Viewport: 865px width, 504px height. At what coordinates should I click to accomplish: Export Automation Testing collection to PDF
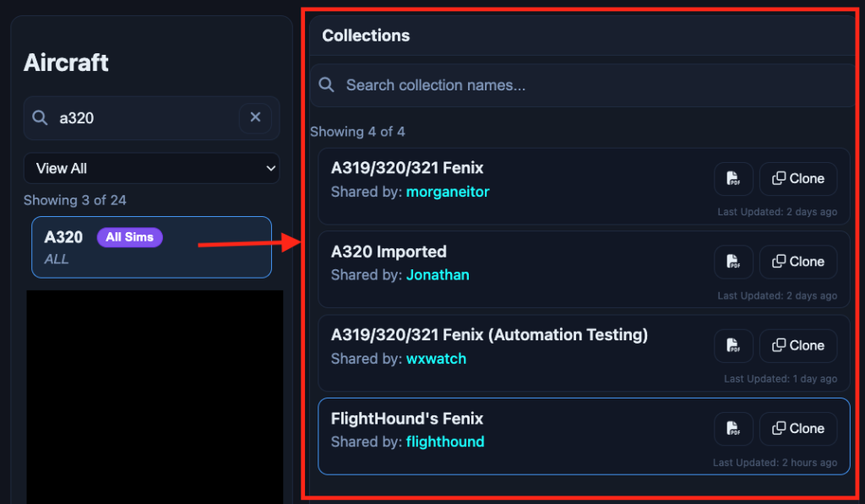(733, 345)
